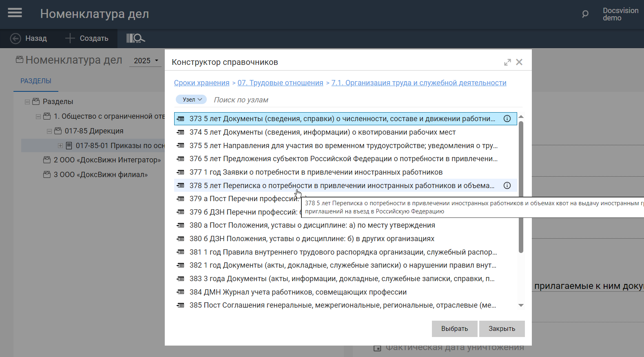The image size is (644, 357).
Task: Open the year 2025 dropdown
Action: pos(146,61)
